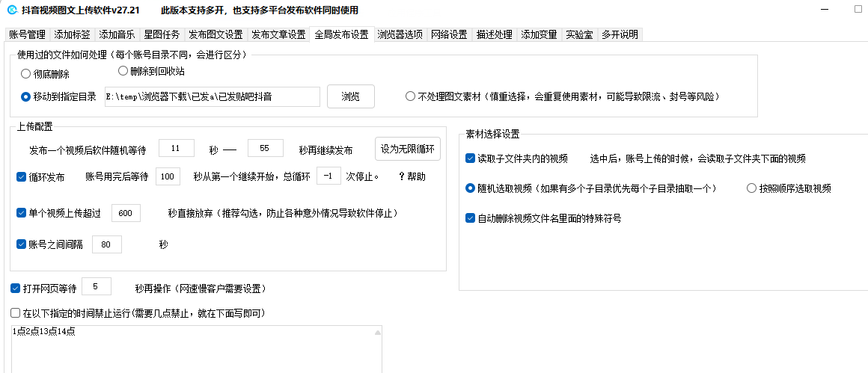Image resolution: width=868 pixels, height=373 pixels.
Task: Click the account interval field showing 80
Action: point(107,244)
